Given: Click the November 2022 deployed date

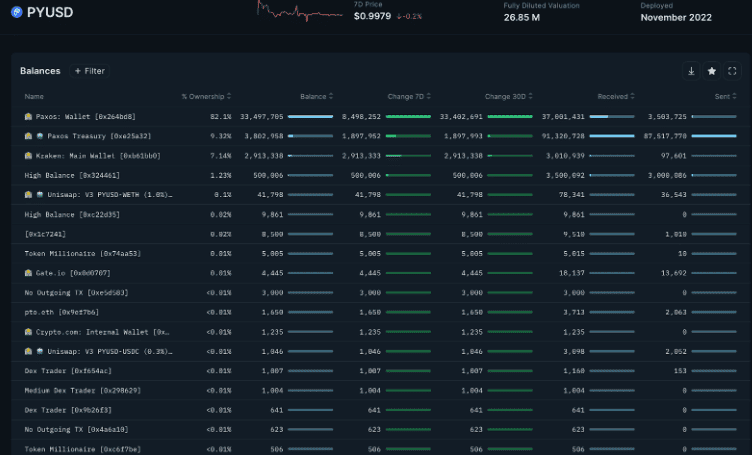Looking at the screenshot, I should pyautogui.click(x=676, y=18).
